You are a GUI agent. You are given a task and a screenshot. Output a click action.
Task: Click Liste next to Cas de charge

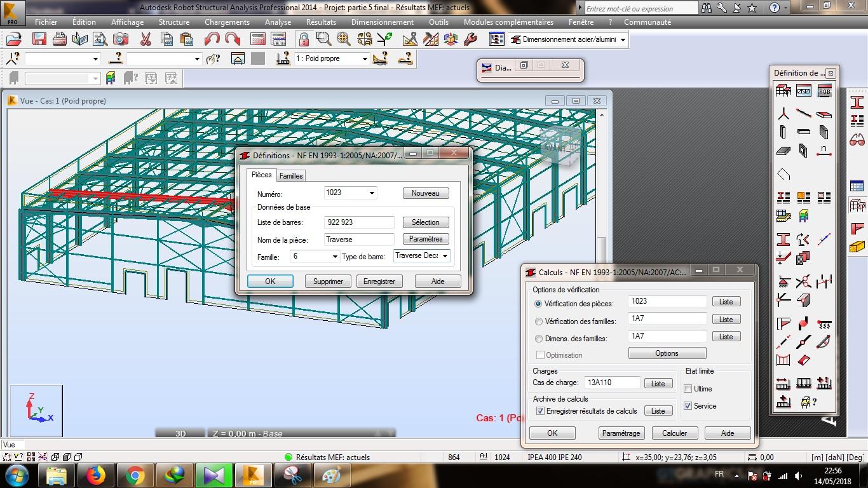point(658,383)
